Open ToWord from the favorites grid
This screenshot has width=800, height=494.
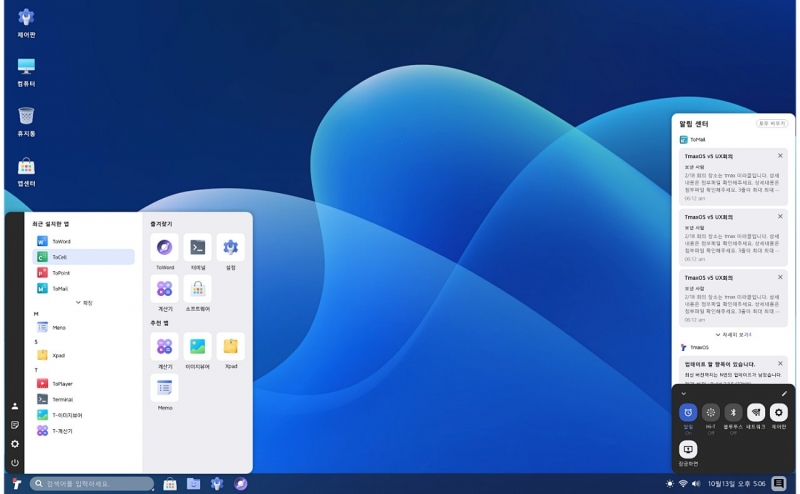click(x=165, y=248)
